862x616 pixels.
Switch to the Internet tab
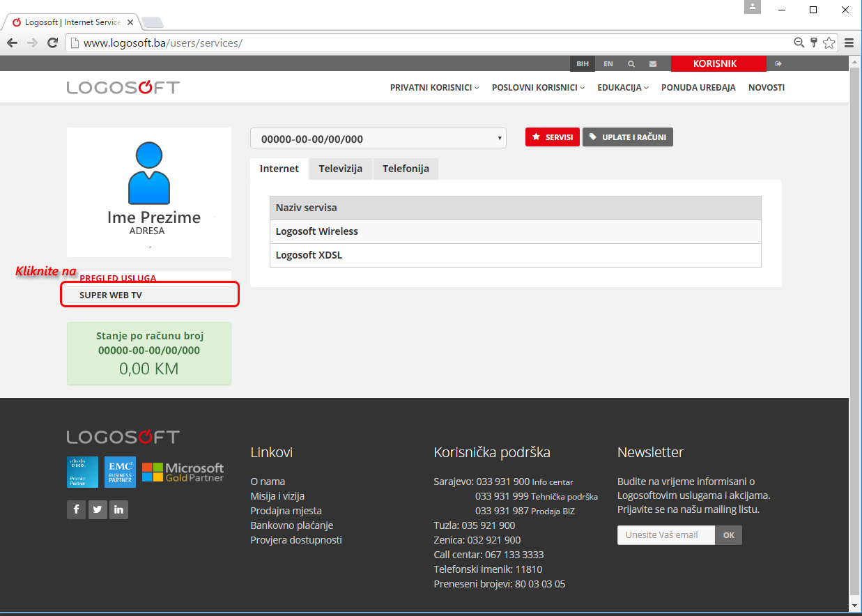coord(279,169)
